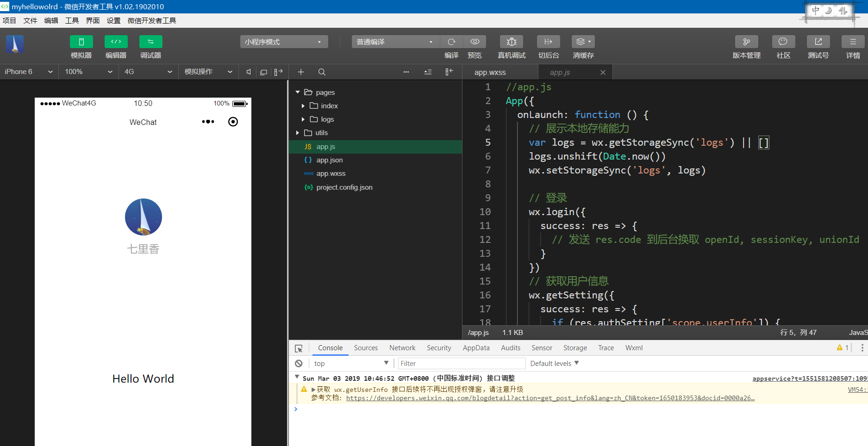Open the top context dropdown
868x446 pixels.
[x=351, y=364]
